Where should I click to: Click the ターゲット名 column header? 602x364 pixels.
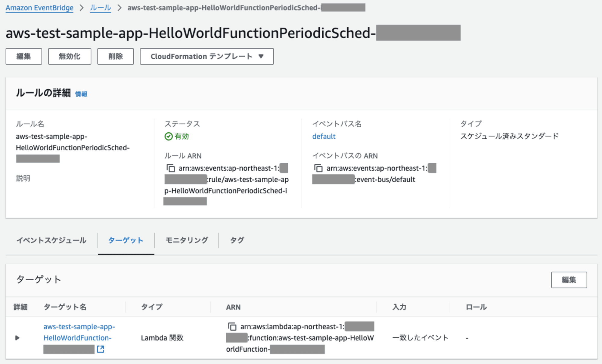coord(65,307)
